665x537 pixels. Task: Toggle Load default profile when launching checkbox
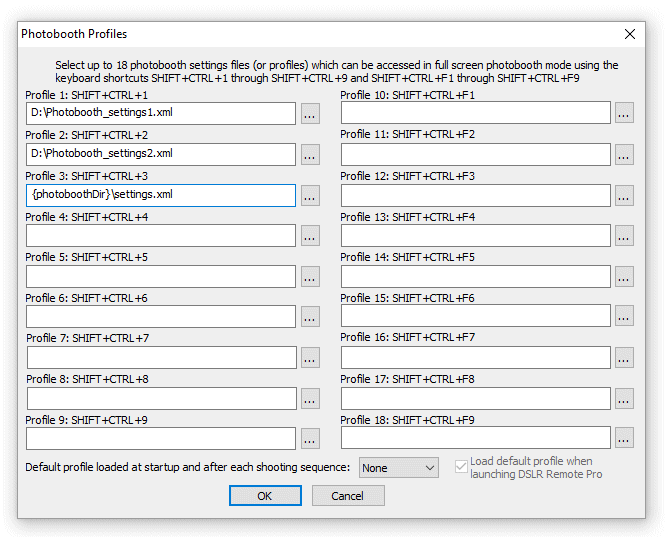pos(461,465)
